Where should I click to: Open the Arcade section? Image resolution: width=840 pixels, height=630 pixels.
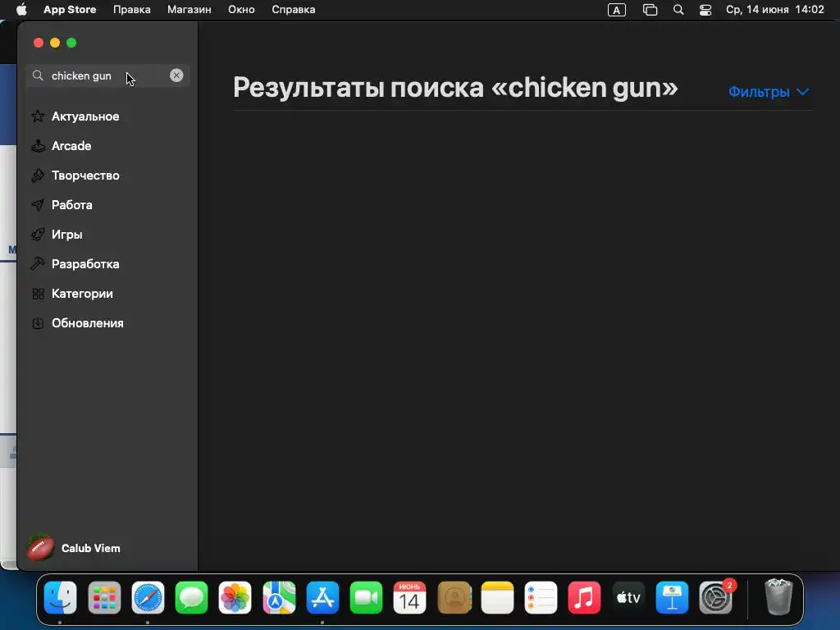click(107, 146)
